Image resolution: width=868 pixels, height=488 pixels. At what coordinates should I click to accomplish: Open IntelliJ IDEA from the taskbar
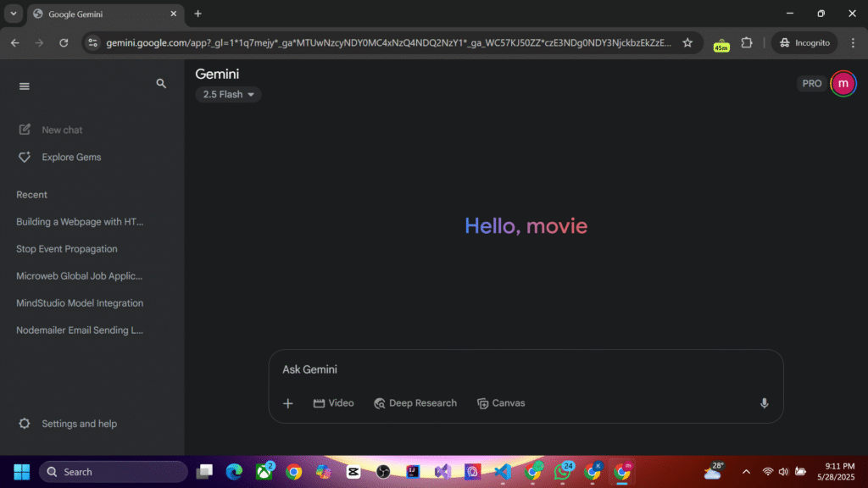[x=413, y=472]
